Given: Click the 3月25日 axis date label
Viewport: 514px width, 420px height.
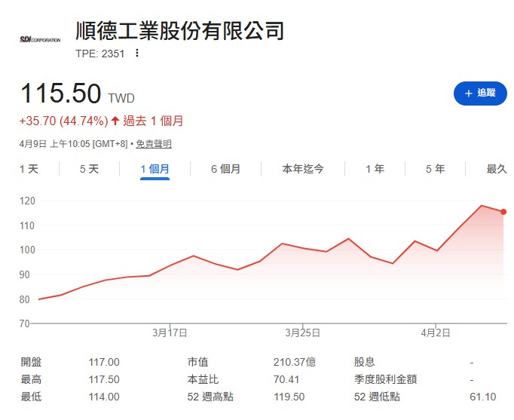Looking at the screenshot, I should [x=302, y=333].
